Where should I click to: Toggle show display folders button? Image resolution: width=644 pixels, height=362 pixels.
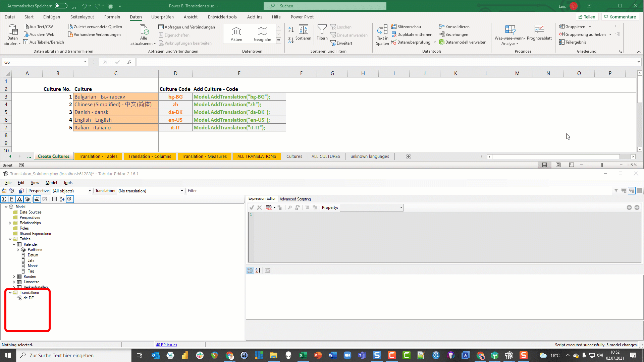(37, 199)
